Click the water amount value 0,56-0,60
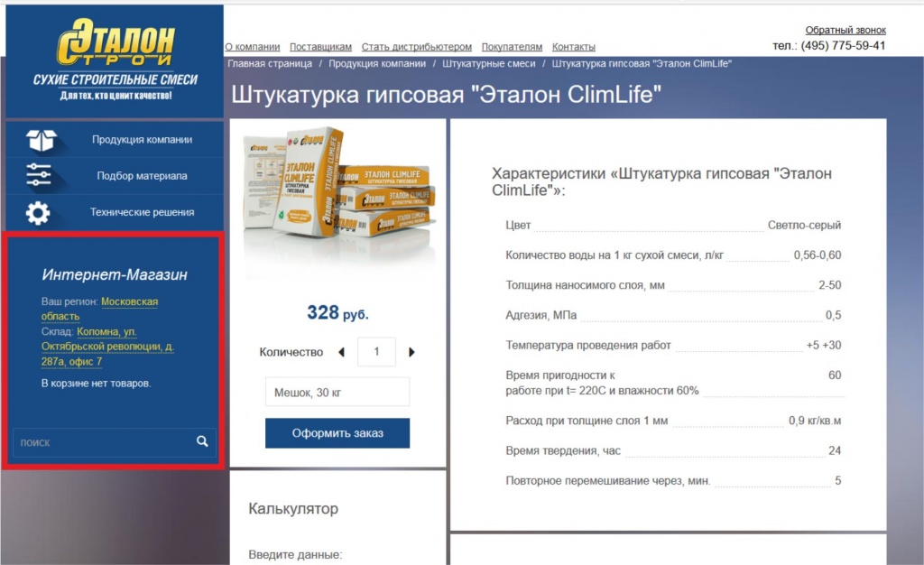Viewport: 924px width, 565px height. coord(818,255)
